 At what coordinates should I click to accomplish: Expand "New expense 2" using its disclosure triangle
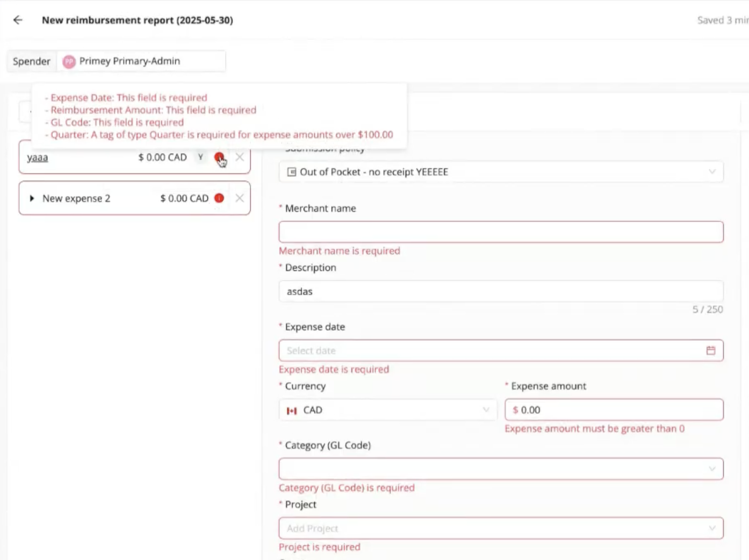(32, 198)
